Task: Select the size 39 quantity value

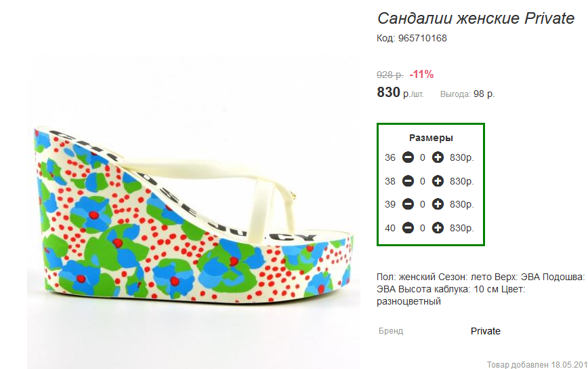Action: pos(423,205)
